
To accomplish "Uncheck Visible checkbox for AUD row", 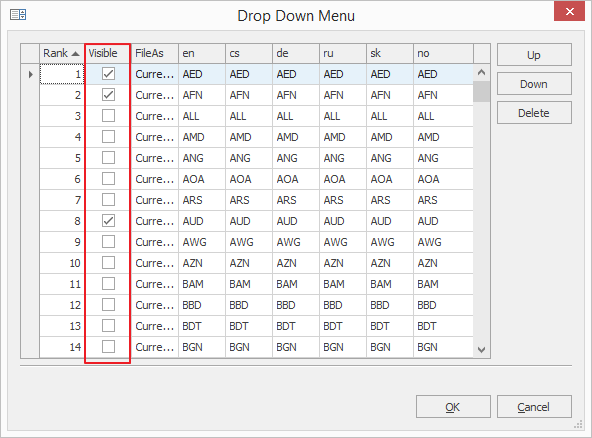I will (x=108, y=221).
